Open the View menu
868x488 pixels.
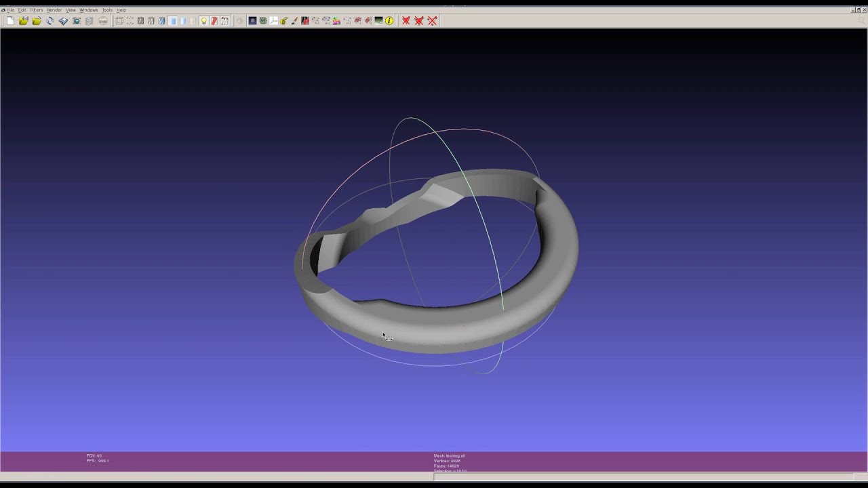point(71,10)
